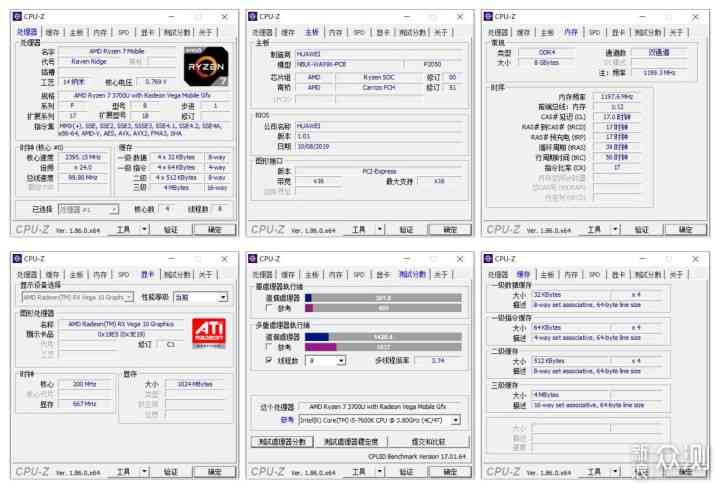Switch to 主板 tab in the 缓存 window
Screen dimensions: 720x489
pos(547,275)
